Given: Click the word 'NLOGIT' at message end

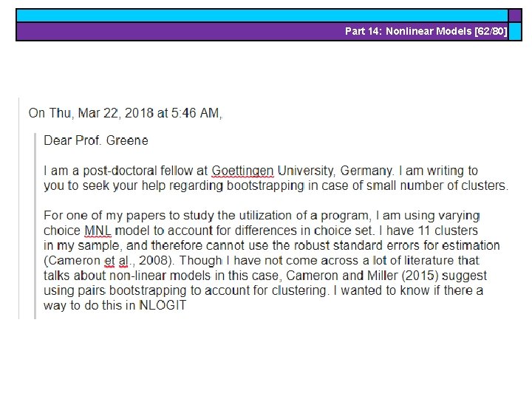Looking at the screenshot, I should click(163, 305).
